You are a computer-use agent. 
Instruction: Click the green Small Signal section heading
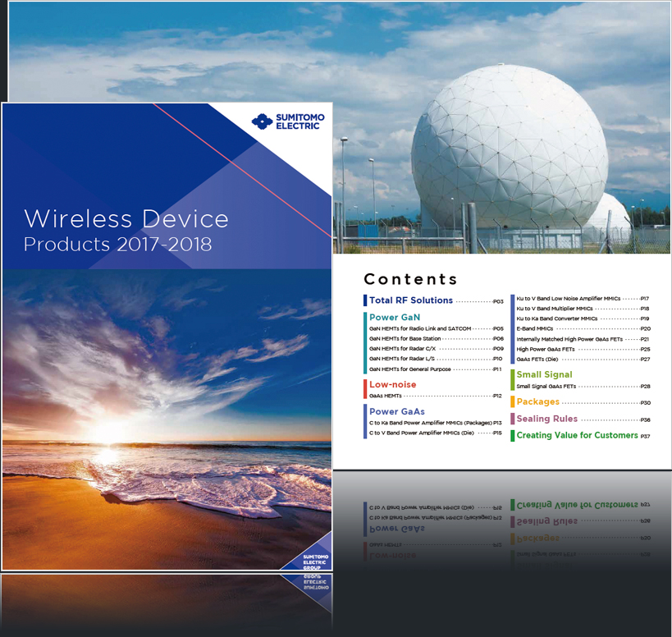(x=544, y=374)
